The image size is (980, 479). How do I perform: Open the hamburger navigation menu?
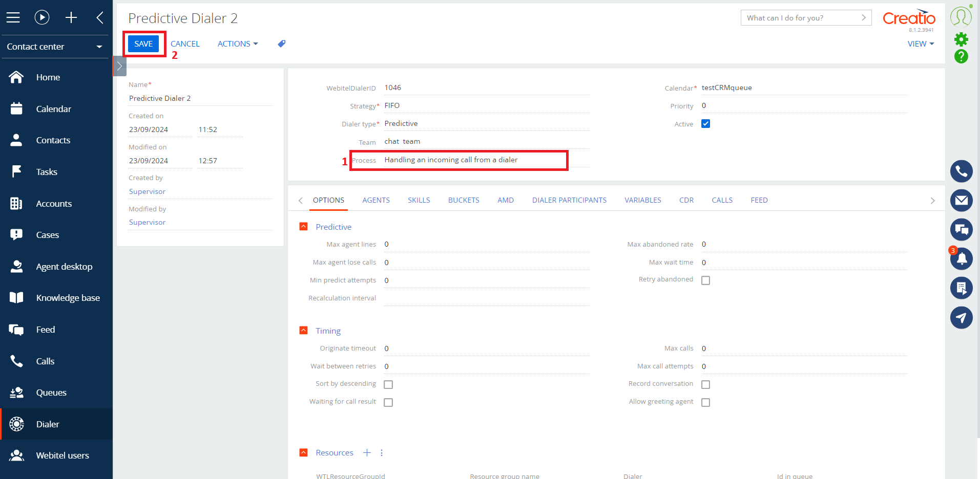click(13, 18)
